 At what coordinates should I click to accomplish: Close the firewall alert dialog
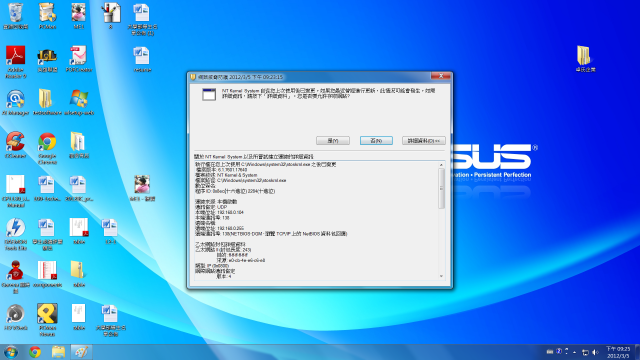pyautogui.click(x=441, y=76)
